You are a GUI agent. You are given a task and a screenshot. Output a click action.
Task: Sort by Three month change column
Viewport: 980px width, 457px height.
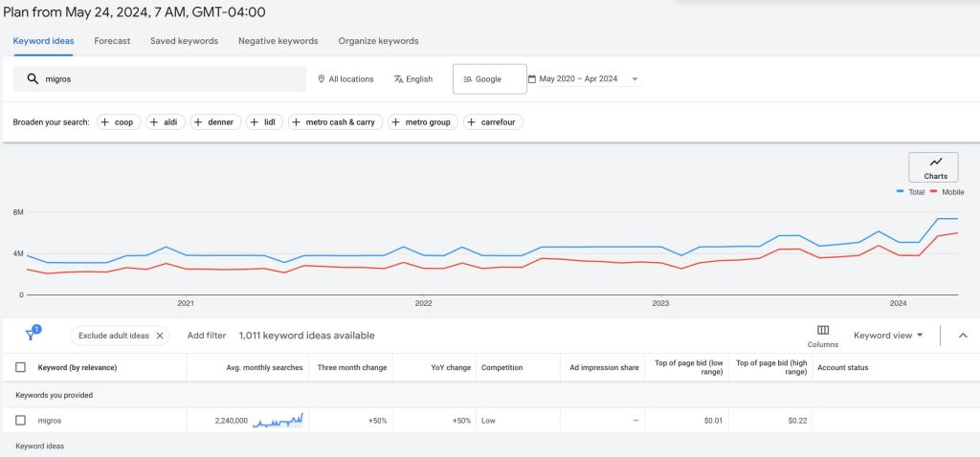coord(352,368)
